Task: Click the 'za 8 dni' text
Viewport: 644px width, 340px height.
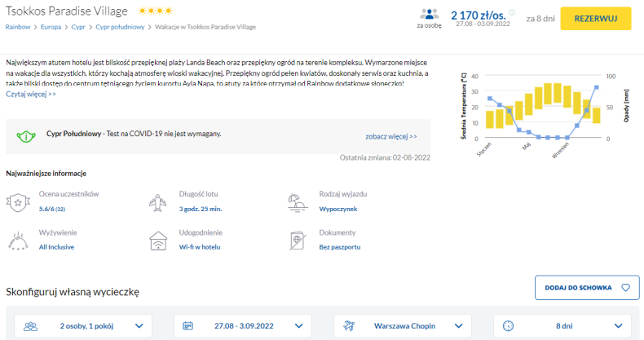Action: pyautogui.click(x=540, y=19)
